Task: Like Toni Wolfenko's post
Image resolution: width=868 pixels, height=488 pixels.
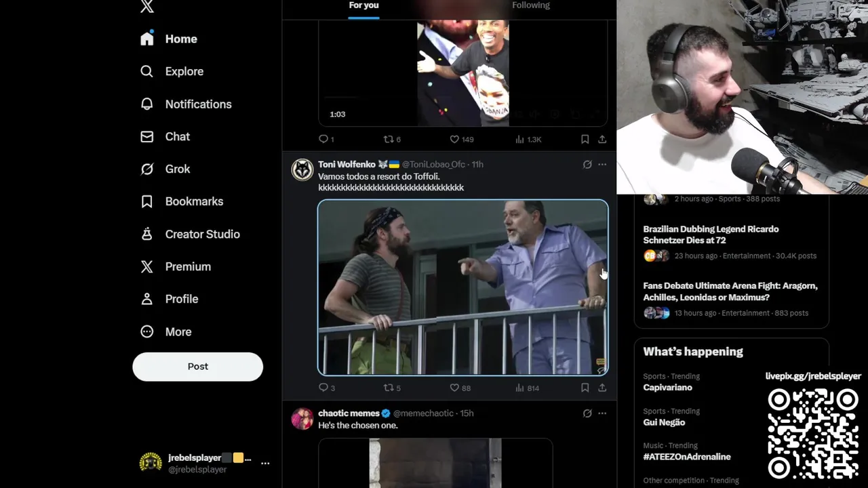Action: (460, 388)
